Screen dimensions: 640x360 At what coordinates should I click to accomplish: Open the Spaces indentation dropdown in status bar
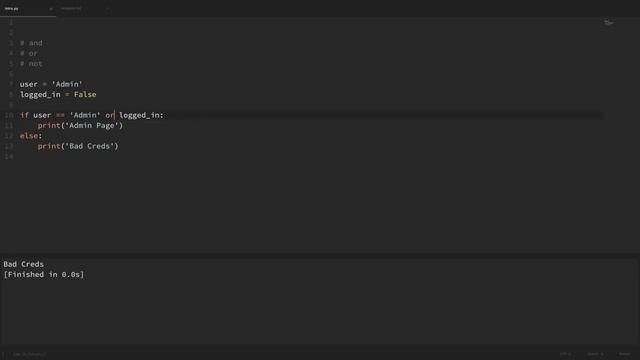[596, 354]
